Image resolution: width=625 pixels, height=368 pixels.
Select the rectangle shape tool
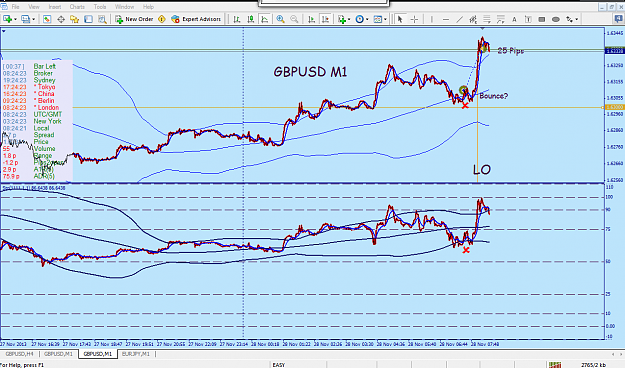[542, 19]
